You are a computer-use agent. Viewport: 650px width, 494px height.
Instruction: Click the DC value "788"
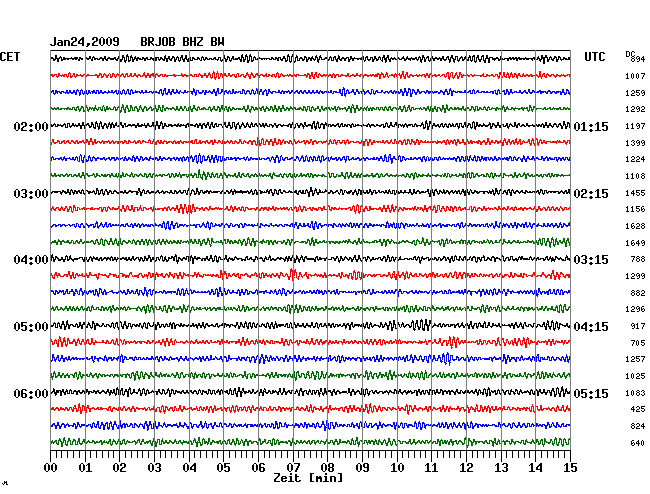(638, 259)
